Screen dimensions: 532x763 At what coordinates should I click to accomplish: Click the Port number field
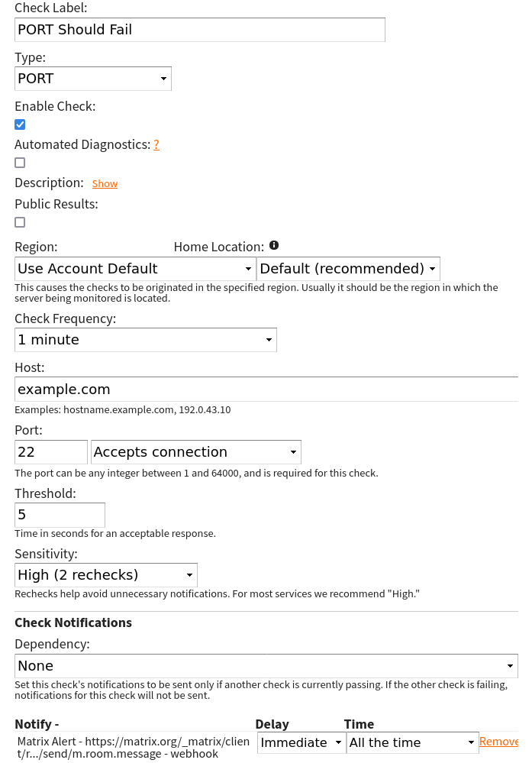point(51,452)
